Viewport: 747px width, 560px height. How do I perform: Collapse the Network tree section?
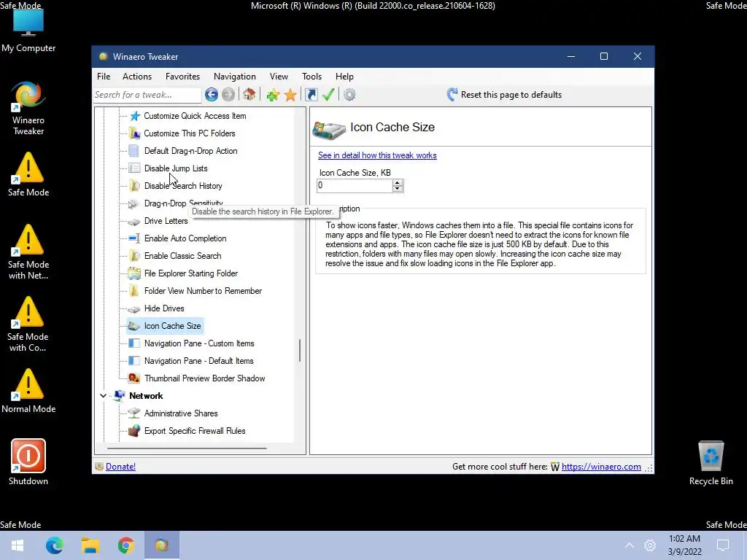(103, 396)
